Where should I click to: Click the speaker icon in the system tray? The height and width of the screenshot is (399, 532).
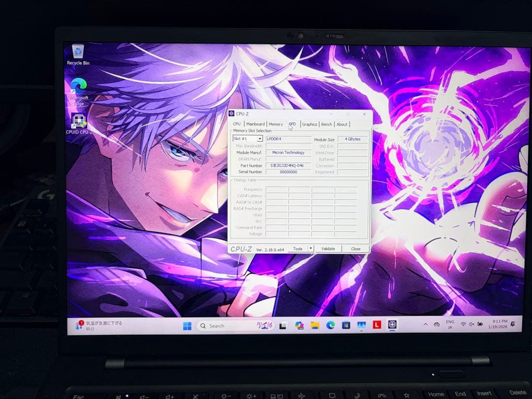[471, 324]
